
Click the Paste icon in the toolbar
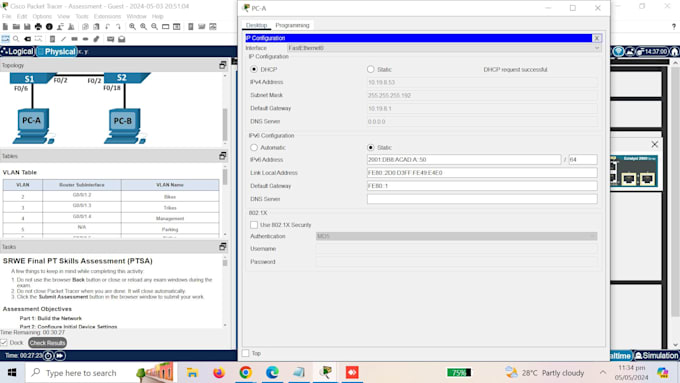96,26
